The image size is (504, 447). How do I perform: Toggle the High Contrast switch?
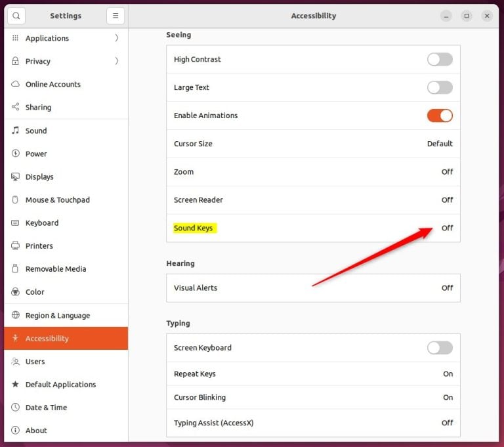point(440,59)
